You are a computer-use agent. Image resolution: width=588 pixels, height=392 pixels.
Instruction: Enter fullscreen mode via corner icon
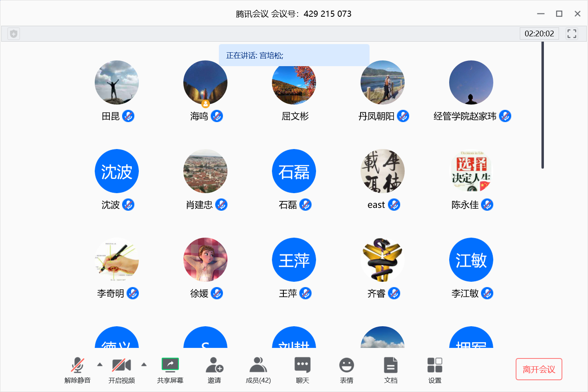[x=572, y=34]
